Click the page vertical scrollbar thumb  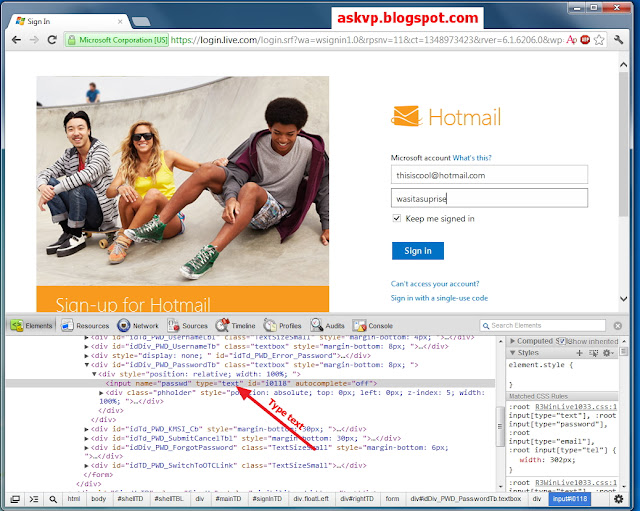pyautogui.click(x=623, y=144)
